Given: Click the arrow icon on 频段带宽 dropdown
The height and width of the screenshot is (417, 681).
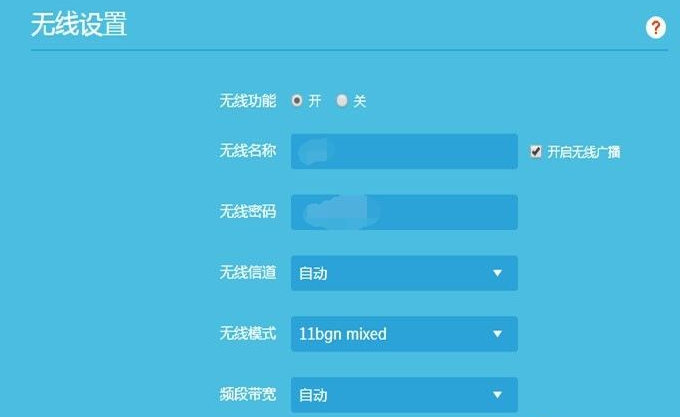Looking at the screenshot, I should [x=497, y=395].
